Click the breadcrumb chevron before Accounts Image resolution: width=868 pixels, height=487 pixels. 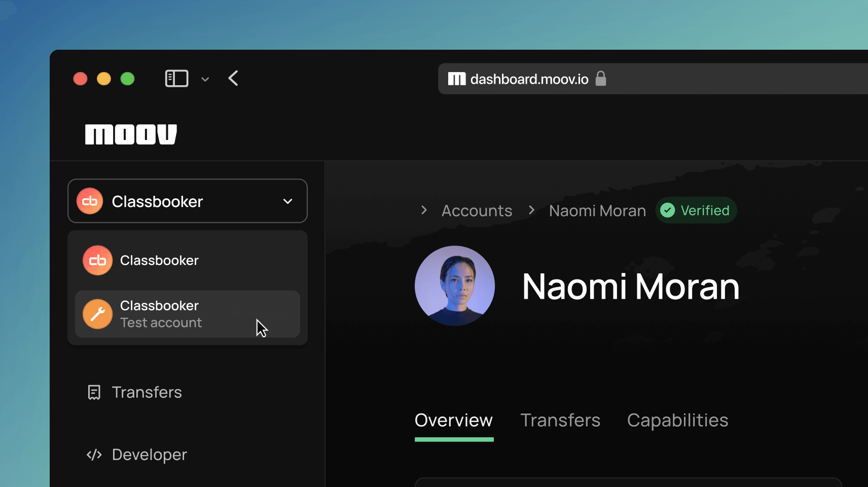tap(424, 210)
